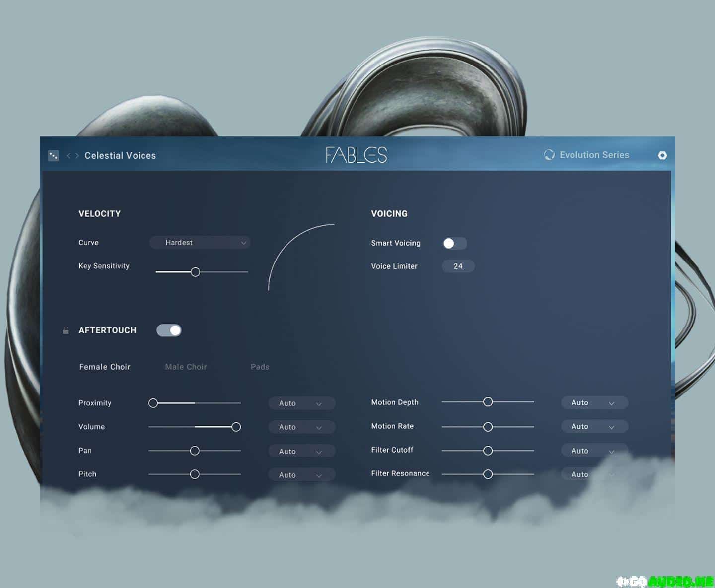The width and height of the screenshot is (715, 588).
Task: Click the AFTERTOUCH section heading
Action: pyautogui.click(x=107, y=330)
